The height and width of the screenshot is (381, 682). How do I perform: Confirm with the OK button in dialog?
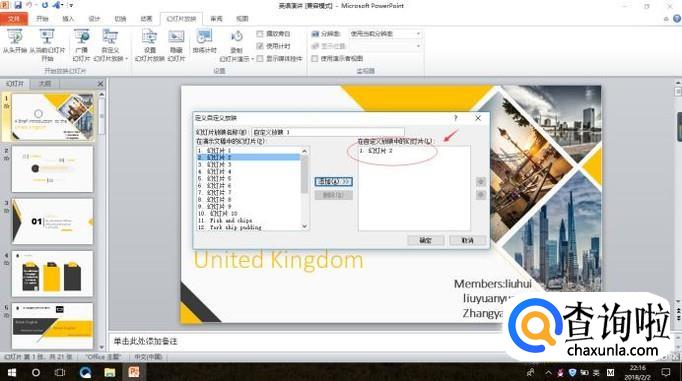(x=425, y=240)
